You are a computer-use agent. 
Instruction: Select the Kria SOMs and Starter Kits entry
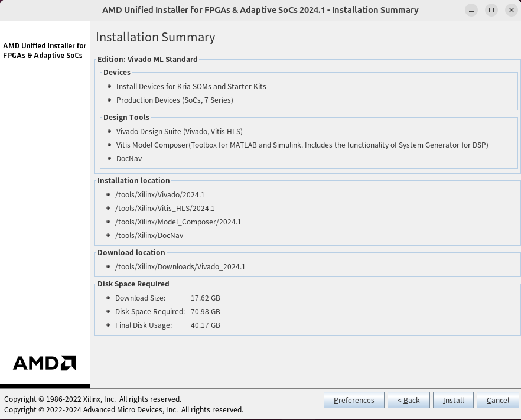coord(191,86)
